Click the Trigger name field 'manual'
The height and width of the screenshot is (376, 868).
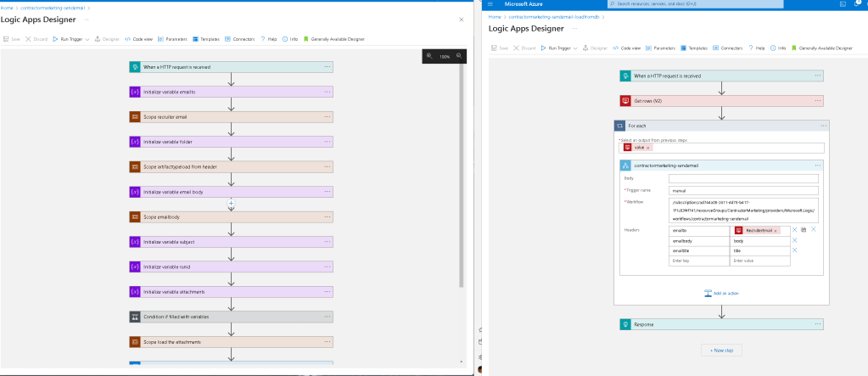(x=743, y=190)
